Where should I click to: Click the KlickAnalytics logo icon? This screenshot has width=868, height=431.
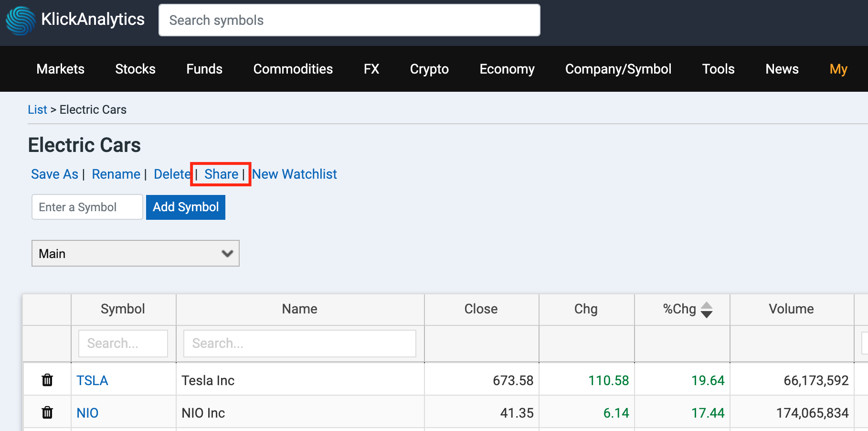point(21,21)
